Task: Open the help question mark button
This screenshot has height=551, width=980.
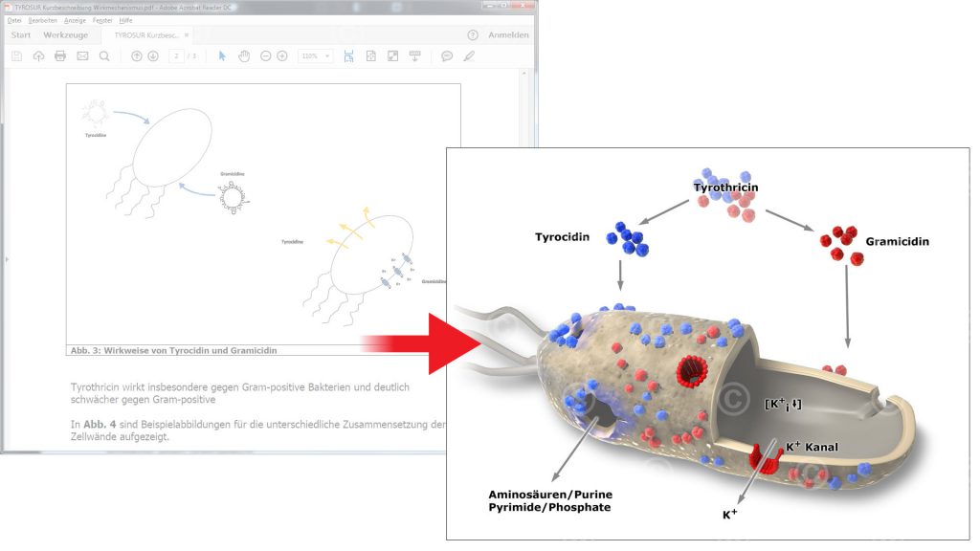Action: click(471, 34)
